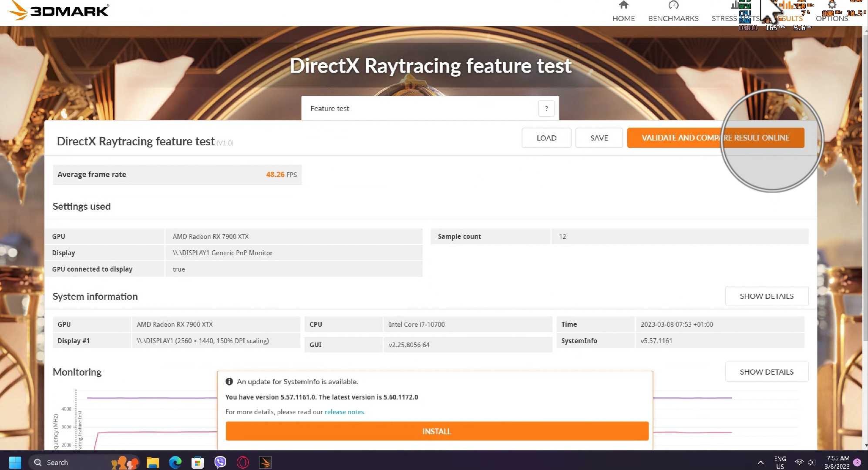Click the Windows Start button

[15, 462]
